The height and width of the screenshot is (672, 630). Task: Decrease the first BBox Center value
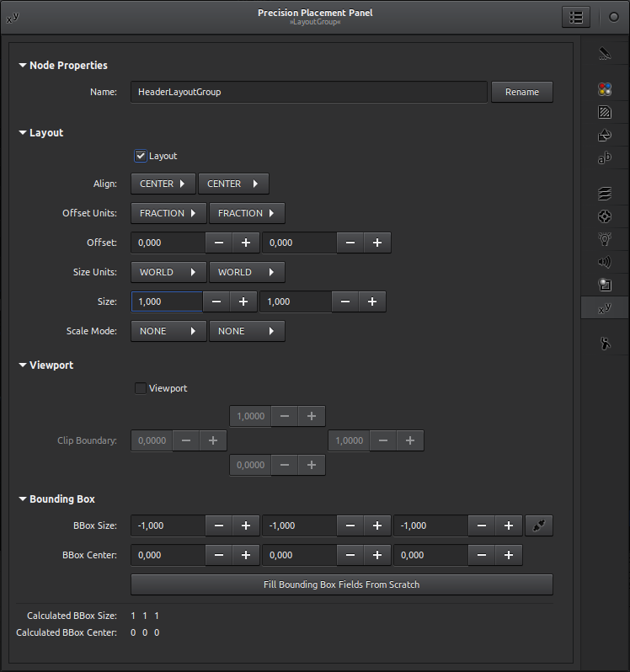[219, 555]
